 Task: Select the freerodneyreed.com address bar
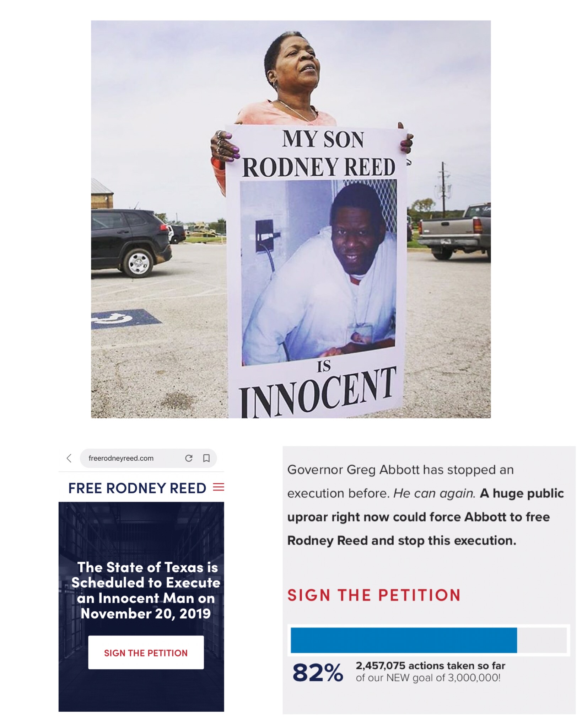[x=148, y=458]
